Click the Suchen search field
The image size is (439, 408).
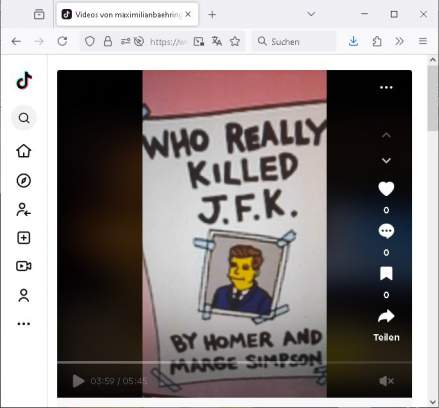coord(294,41)
